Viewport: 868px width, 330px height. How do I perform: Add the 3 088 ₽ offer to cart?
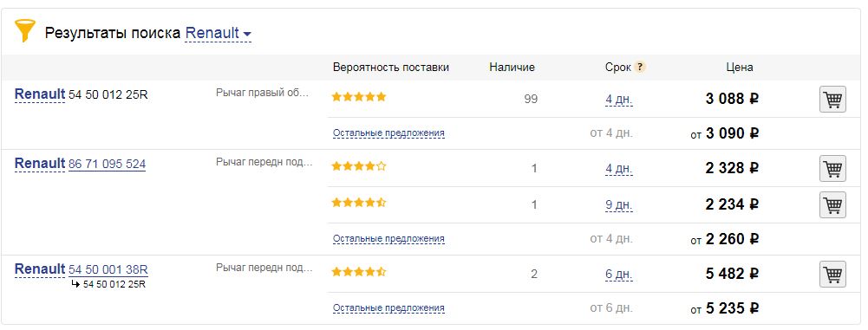point(832,100)
